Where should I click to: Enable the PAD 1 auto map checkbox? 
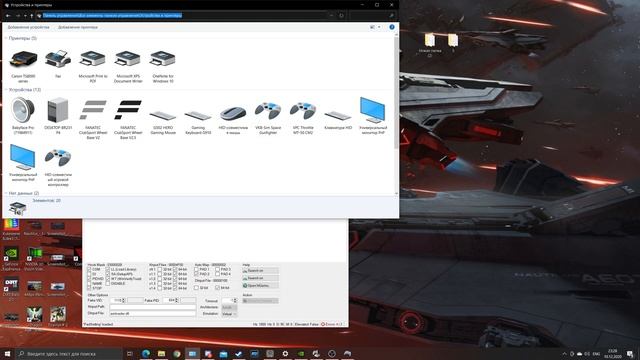click(196, 269)
